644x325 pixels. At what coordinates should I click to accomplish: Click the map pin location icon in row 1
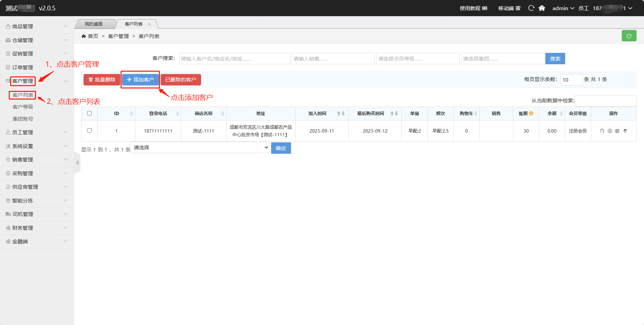pyautogui.click(x=625, y=131)
